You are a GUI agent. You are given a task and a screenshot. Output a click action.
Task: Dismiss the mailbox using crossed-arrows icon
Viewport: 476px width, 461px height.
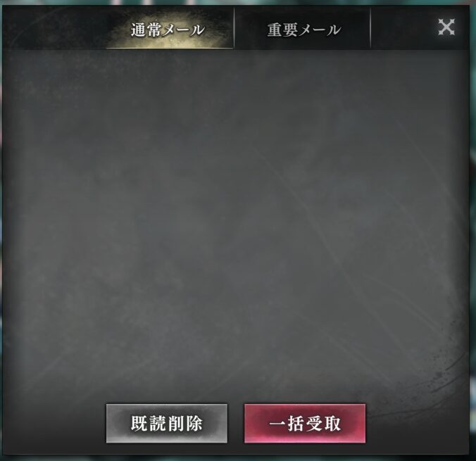click(446, 27)
